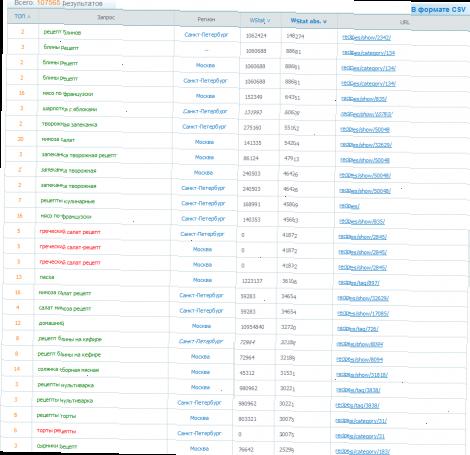The height and width of the screenshot is (455, 470).
Task: Open the рецепты кулинарные query
Action: point(68,201)
